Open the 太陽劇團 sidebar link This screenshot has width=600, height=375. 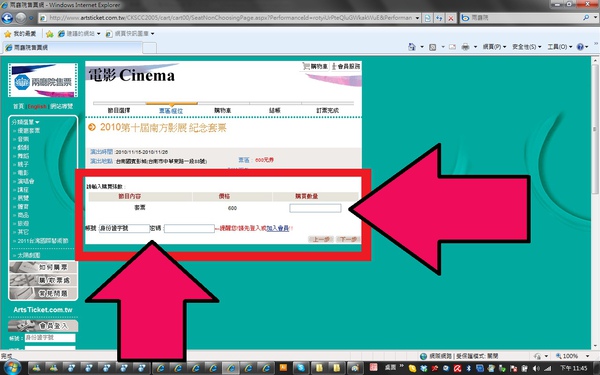29,255
